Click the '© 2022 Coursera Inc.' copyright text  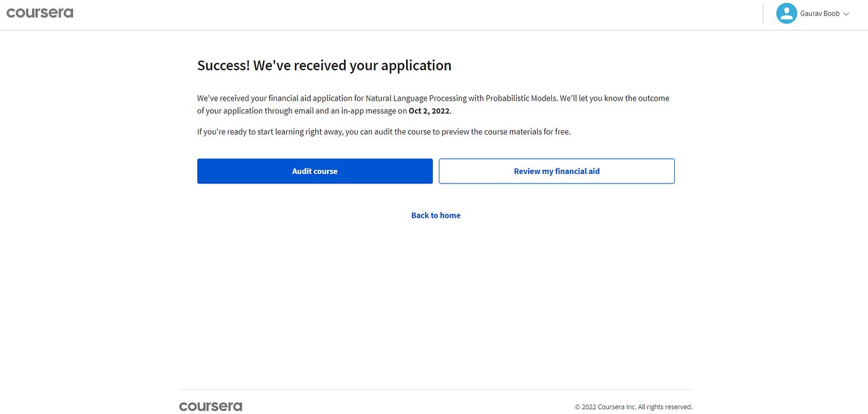tap(634, 407)
